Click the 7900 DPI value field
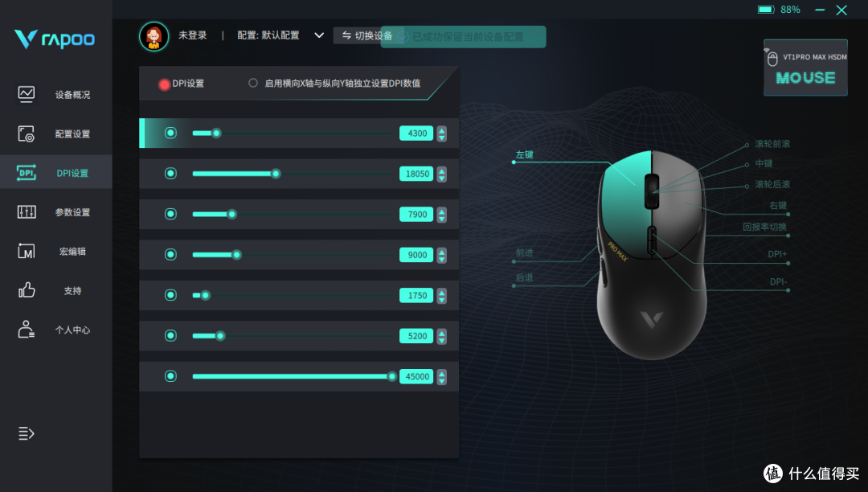 coord(416,214)
